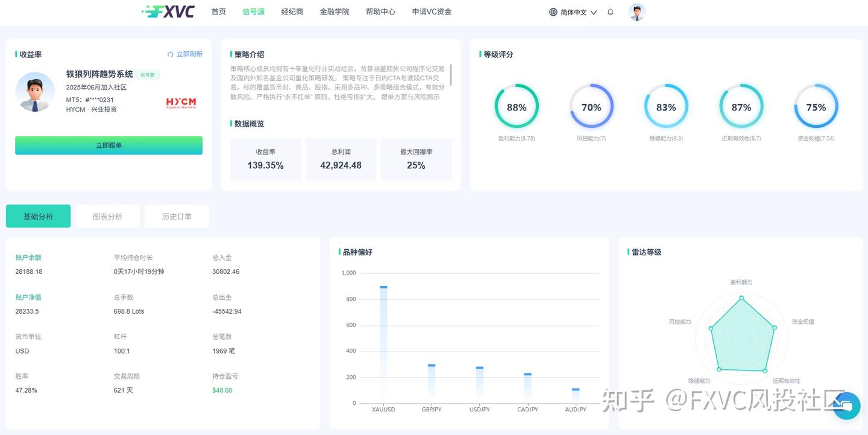Screen dimensions: 868x435
Task: Switch to the 历史订单 tab
Action: (177, 216)
